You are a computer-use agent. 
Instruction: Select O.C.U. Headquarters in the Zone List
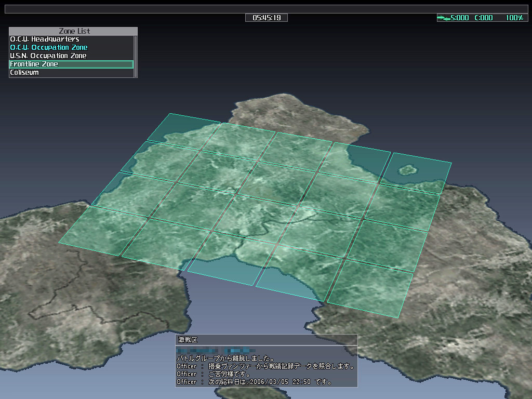point(45,39)
